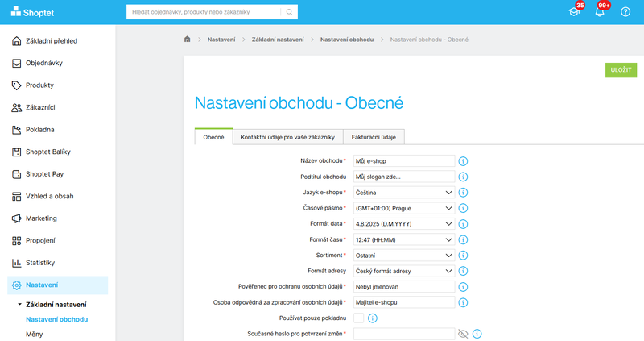The width and height of the screenshot is (644, 341).
Task: Click the search magnifier icon
Action: (289, 12)
